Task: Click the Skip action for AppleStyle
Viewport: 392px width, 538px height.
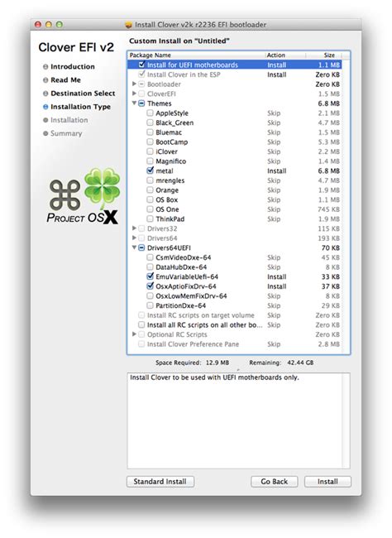Action: [x=274, y=113]
